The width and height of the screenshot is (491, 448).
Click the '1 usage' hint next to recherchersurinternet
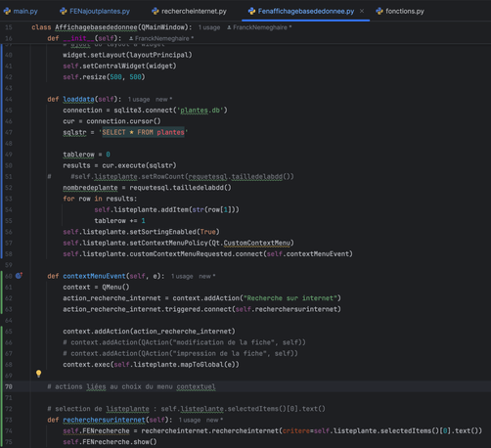[x=190, y=421]
